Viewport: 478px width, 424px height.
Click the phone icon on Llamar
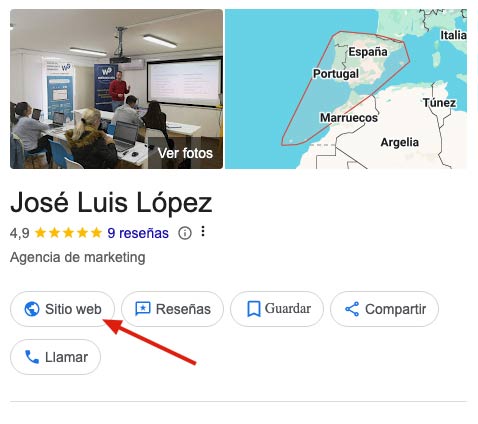click(32, 357)
